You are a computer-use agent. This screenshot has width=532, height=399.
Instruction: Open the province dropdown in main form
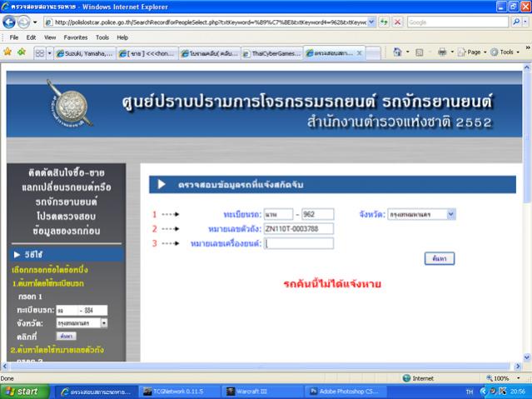[x=451, y=214]
